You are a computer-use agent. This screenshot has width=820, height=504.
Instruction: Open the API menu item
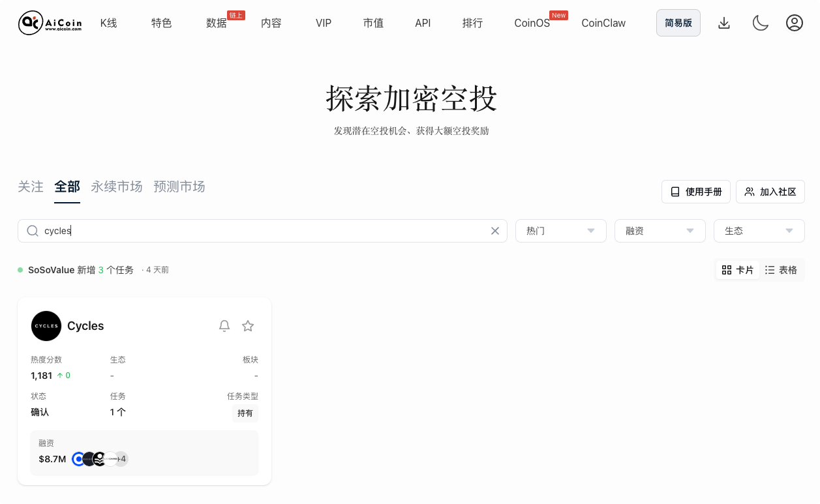(x=423, y=23)
